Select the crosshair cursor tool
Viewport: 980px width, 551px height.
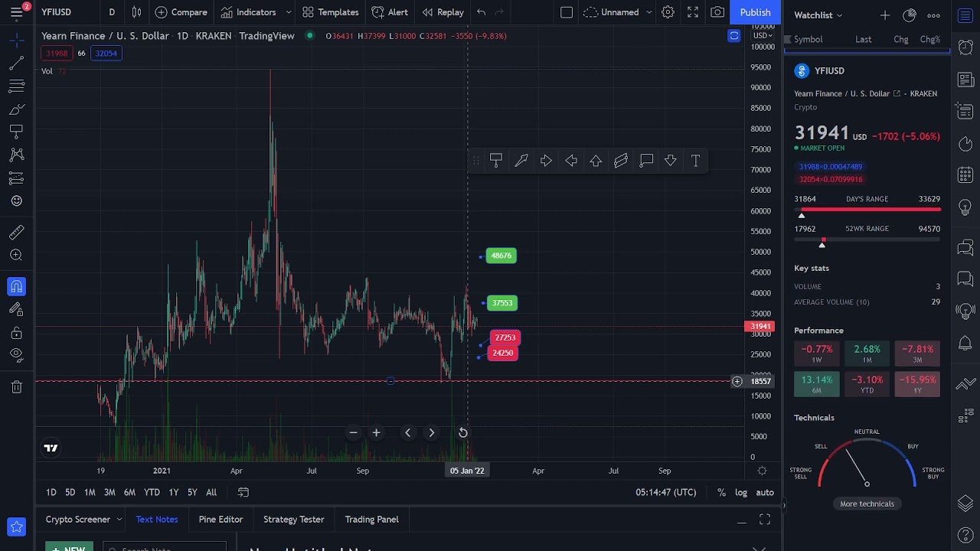pyautogui.click(x=16, y=39)
